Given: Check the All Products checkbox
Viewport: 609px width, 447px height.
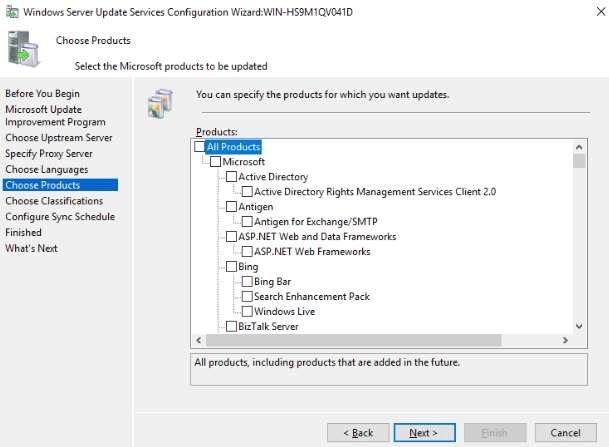Looking at the screenshot, I should pos(199,147).
